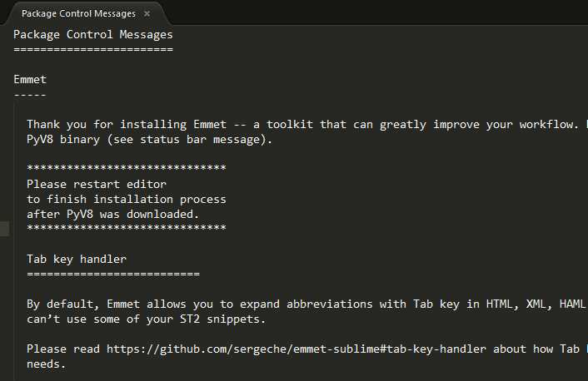Click the asterisk row below PyV8 was downloaded
The image size is (588, 381).
[126, 230]
